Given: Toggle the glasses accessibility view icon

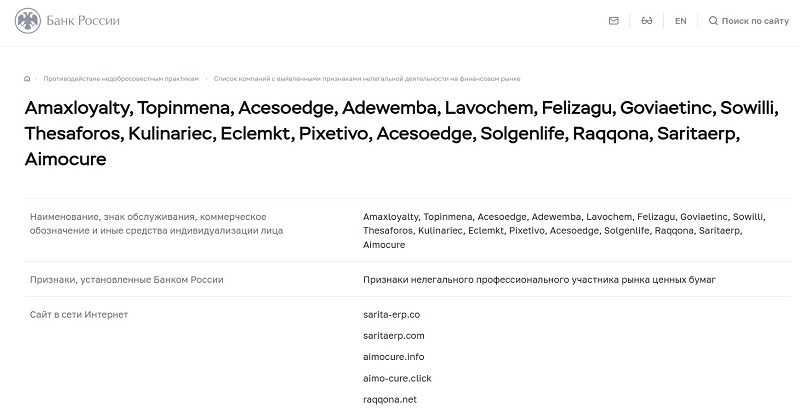Looking at the screenshot, I should click(647, 21).
